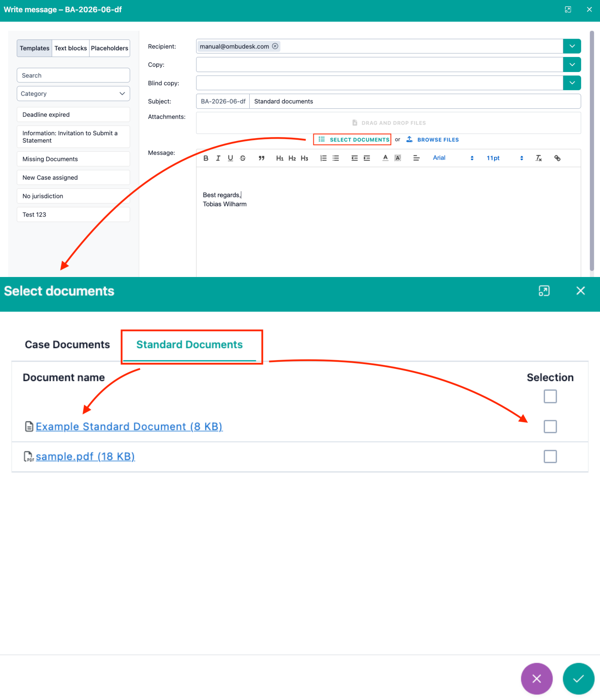Toggle the select-all documents checkbox
The height and width of the screenshot is (700, 600).
(550, 396)
